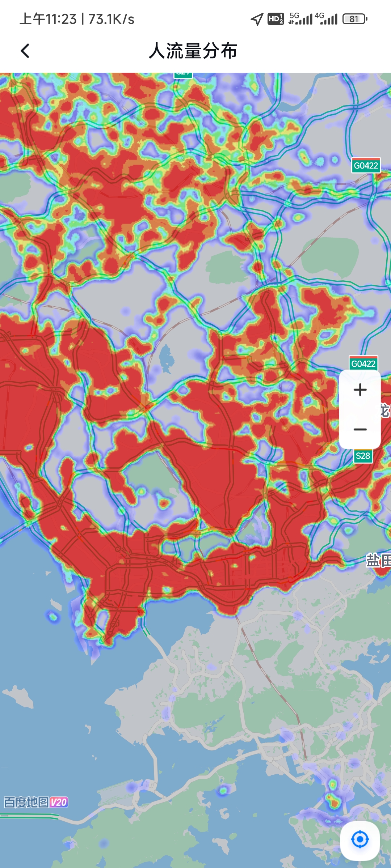Tap the 5G signal strength icon
Image resolution: width=391 pixels, height=868 pixels.
pyautogui.click(x=300, y=19)
